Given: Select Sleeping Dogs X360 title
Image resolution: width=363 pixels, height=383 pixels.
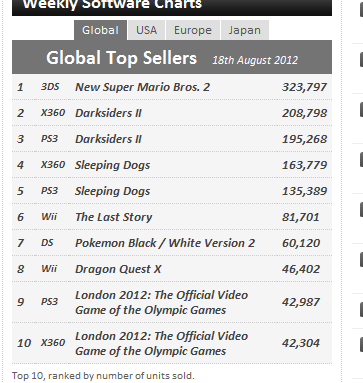Looking at the screenshot, I should click(113, 165).
